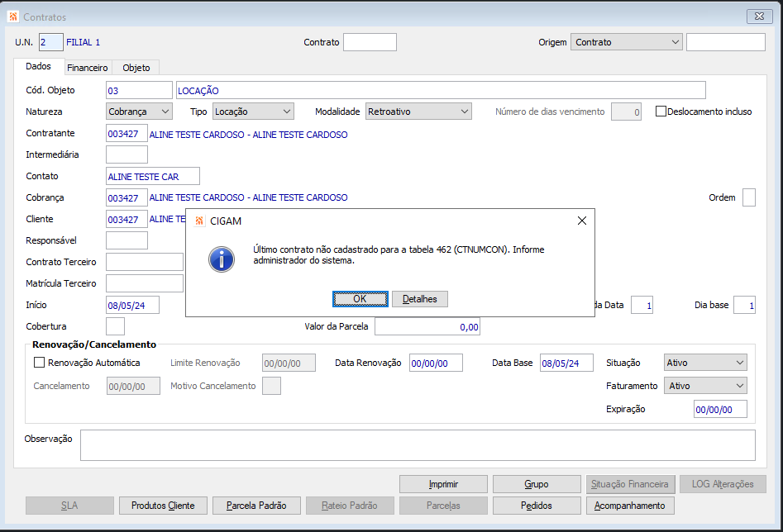The width and height of the screenshot is (783, 532).
Task: Click the Parcelas button
Action: (x=443, y=505)
